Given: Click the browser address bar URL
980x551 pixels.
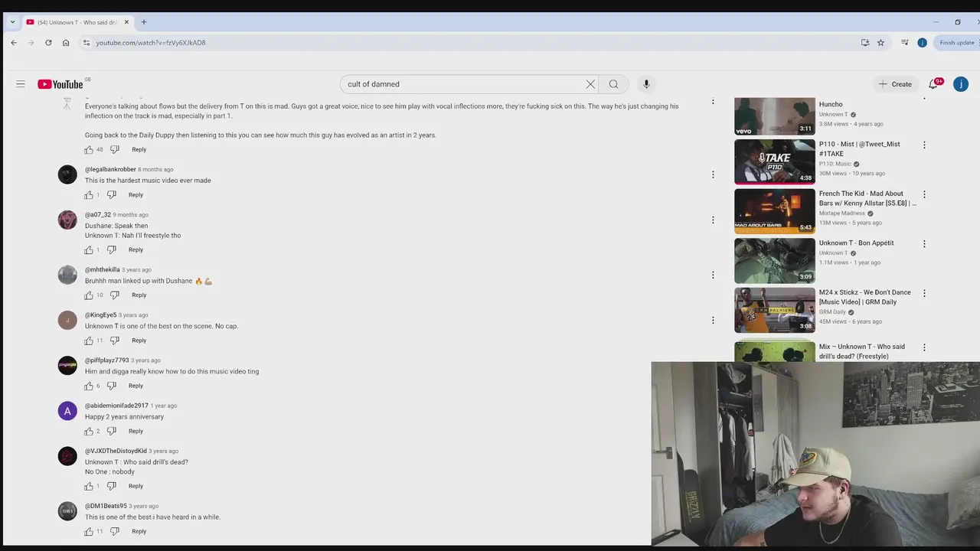Looking at the screenshot, I should [151, 43].
